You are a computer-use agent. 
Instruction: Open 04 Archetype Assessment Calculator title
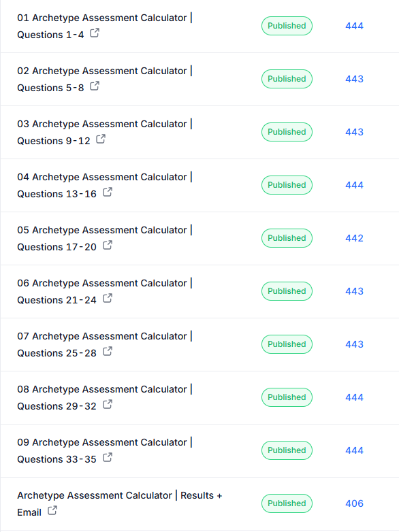[105, 185]
